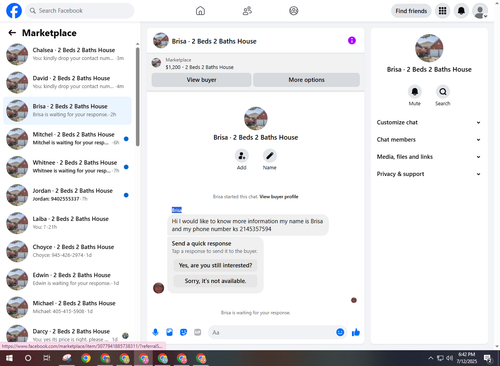
Task: Choose a GIF icon in composer
Action: coord(197,332)
